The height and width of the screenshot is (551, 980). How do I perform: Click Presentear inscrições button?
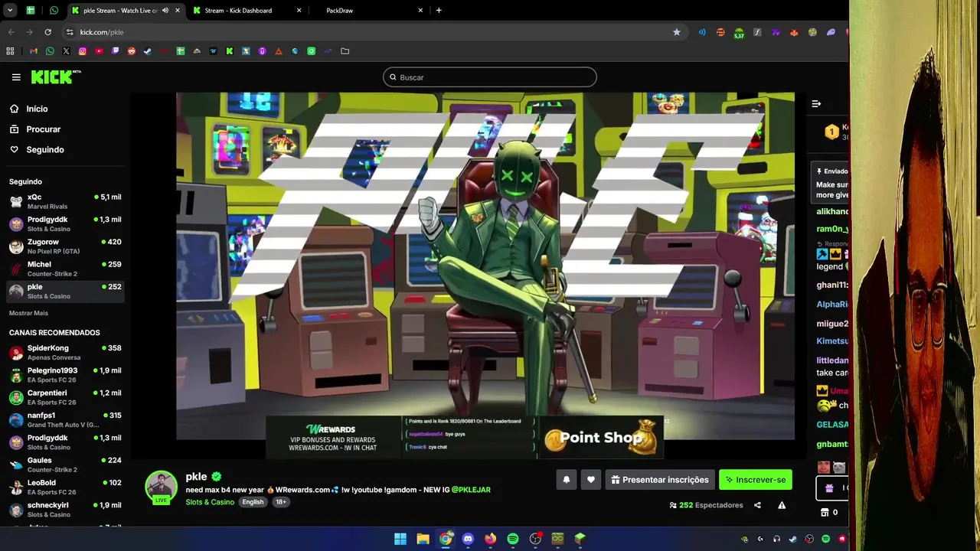660,480
